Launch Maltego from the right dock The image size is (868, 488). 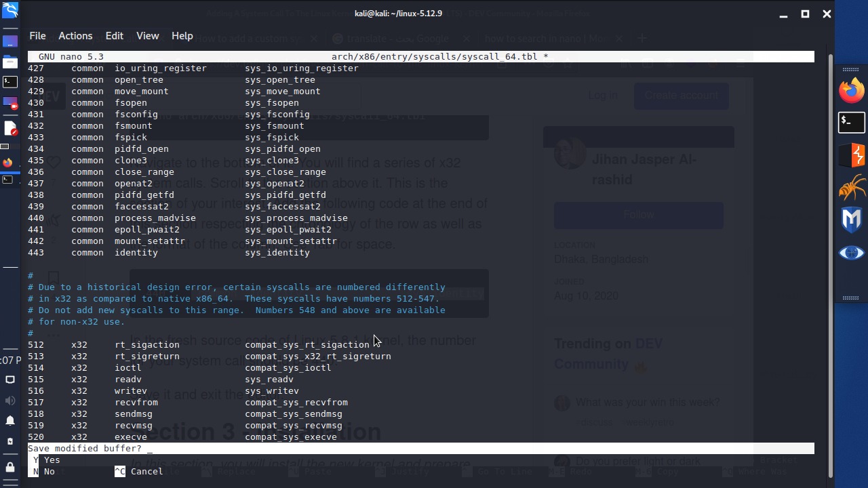click(x=852, y=220)
